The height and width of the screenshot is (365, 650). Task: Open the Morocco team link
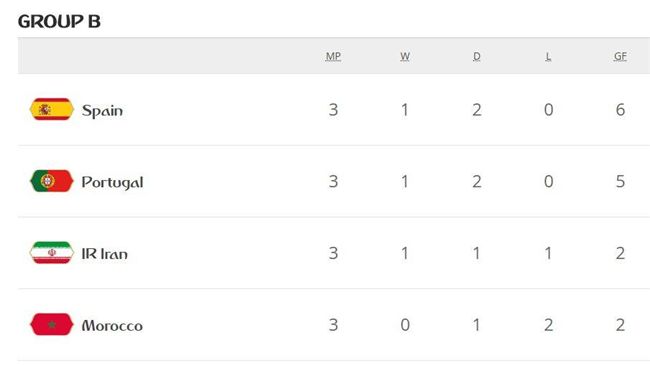(x=112, y=326)
